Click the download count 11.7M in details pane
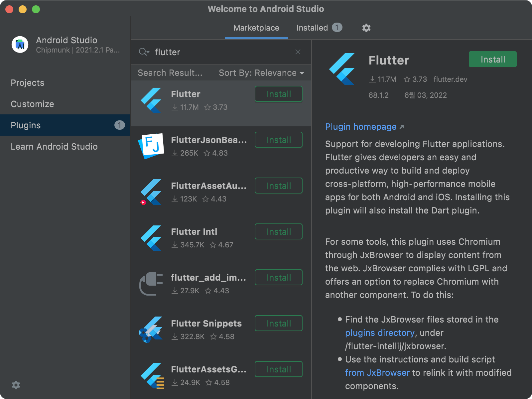 pyautogui.click(x=383, y=79)
